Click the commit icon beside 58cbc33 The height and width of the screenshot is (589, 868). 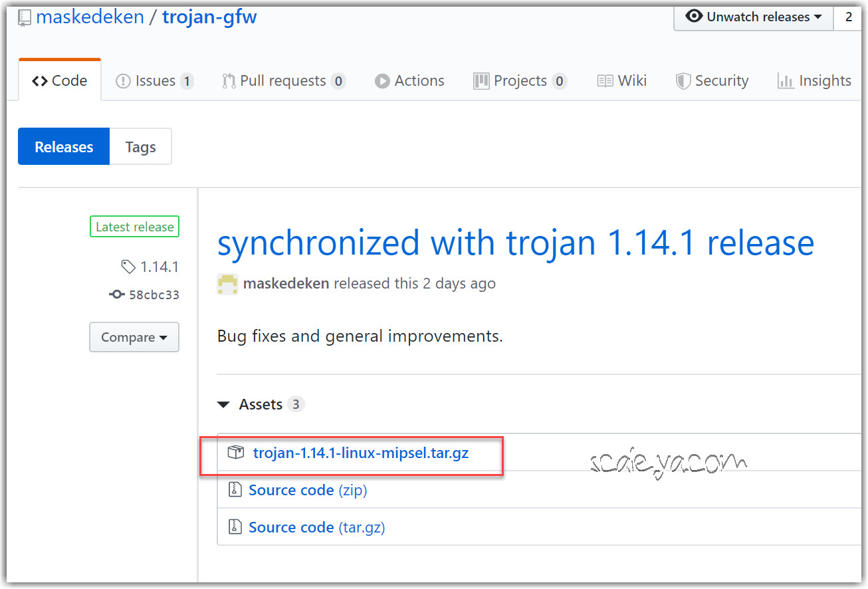(x=117, y=294)
